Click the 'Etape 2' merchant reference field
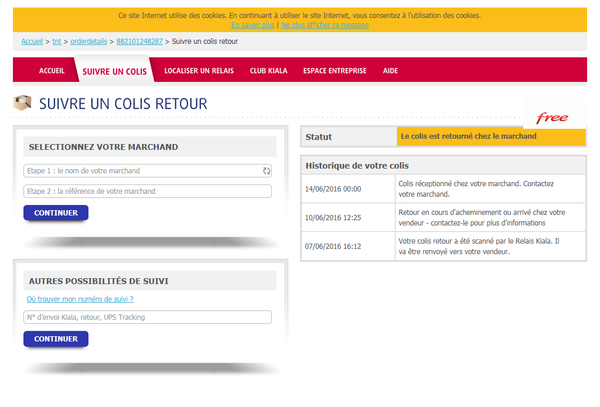Screen dimensions: 600x407 [147, 191]
